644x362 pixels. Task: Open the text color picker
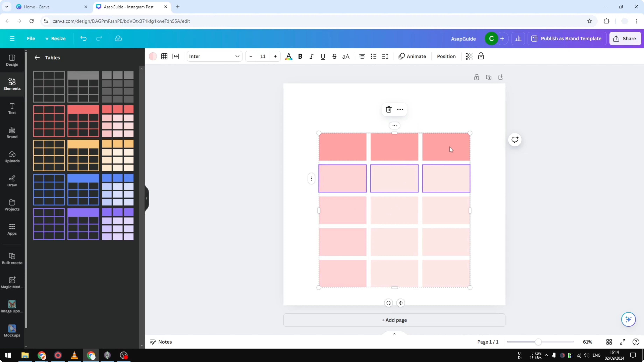[289, 56]
